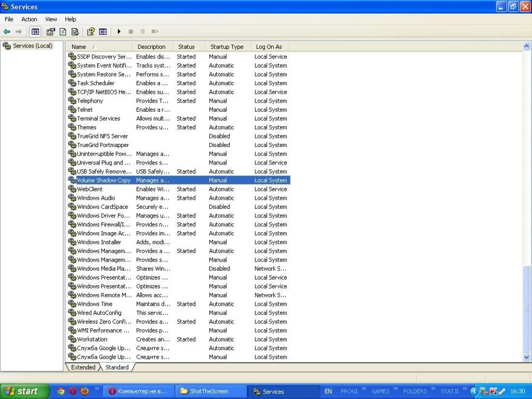
Task: Pause the service with the Pause icon
Action: point(143,31)
